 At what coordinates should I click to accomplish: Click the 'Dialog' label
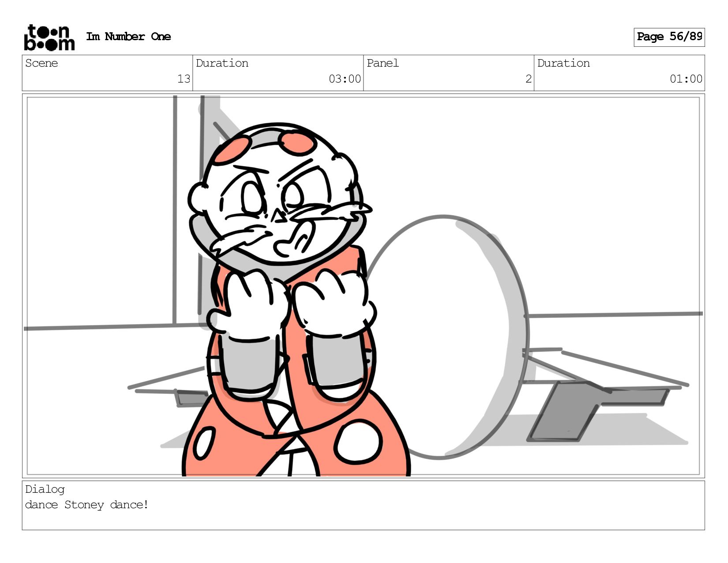click(45, 489)
